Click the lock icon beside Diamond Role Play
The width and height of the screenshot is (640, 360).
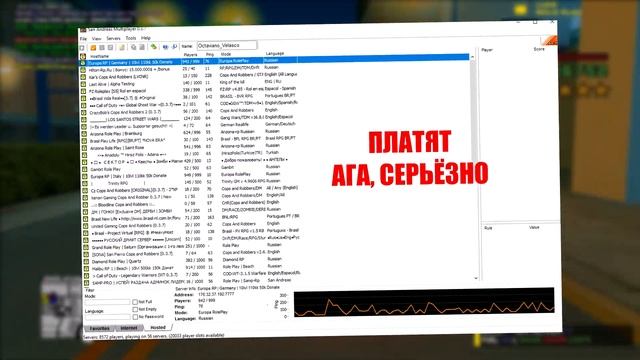click(86, 261)
